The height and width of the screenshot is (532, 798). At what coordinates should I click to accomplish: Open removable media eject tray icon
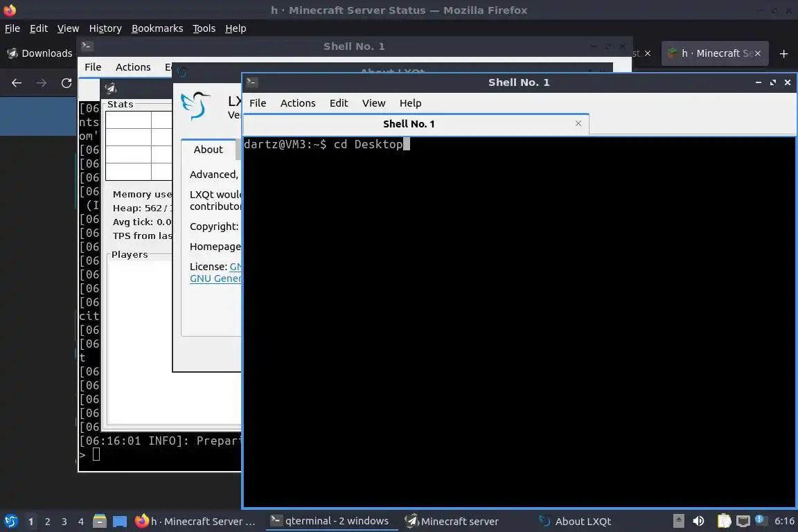pyautogui.click(x=678, y=521)
